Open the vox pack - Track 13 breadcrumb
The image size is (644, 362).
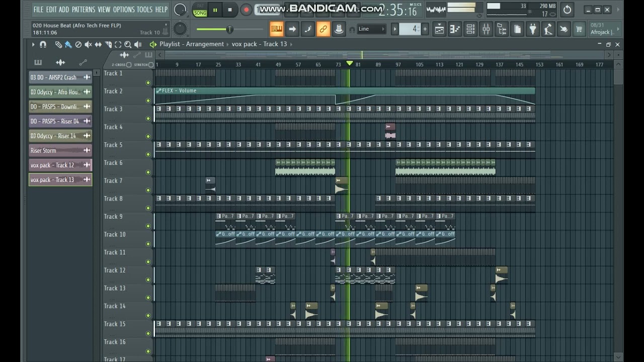259,44
